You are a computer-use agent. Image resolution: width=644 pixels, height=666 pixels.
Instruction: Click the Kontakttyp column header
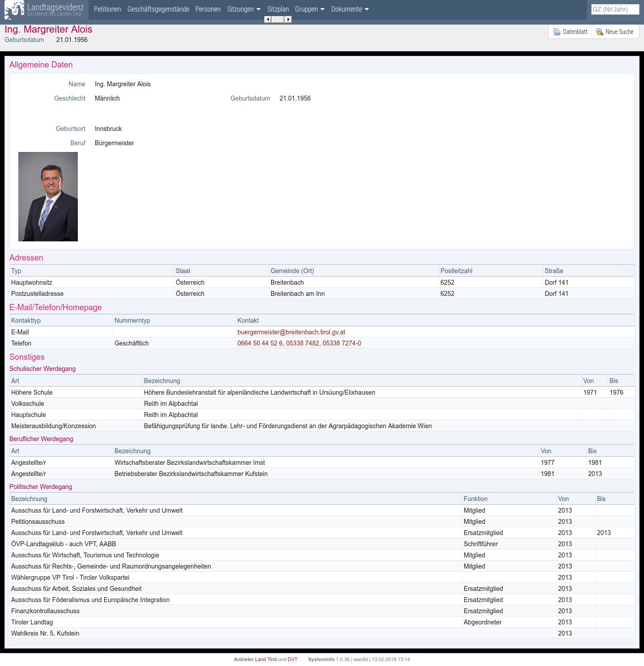click(61, 320)
